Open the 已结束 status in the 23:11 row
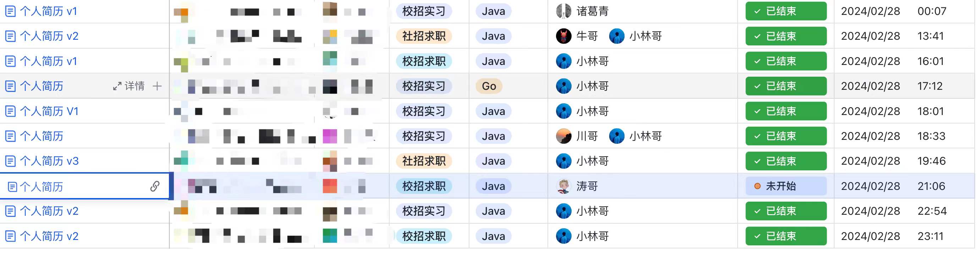The height and width of the screenshot is (257, 980). click(x=786, y=236)
